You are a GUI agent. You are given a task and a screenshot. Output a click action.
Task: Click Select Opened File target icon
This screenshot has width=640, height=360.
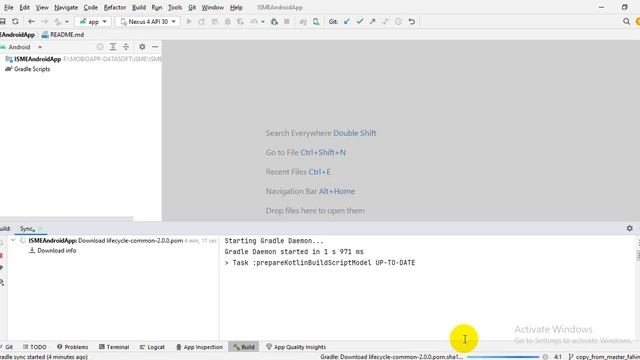(100, 47)
